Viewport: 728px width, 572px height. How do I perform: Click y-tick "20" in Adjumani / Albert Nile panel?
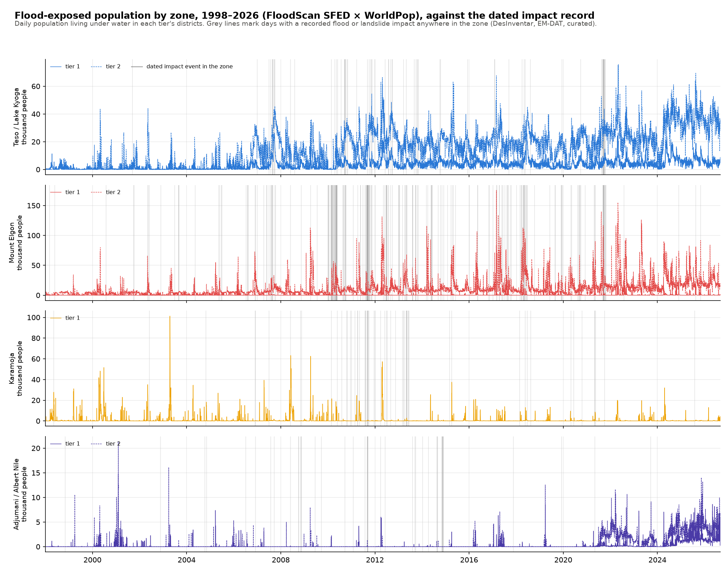pos(36,449)
